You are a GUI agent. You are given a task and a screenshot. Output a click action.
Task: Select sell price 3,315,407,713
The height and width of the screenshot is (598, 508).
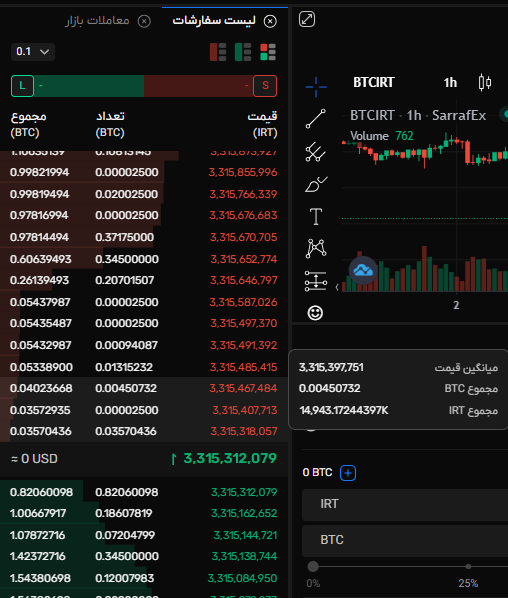coord(245,410)
